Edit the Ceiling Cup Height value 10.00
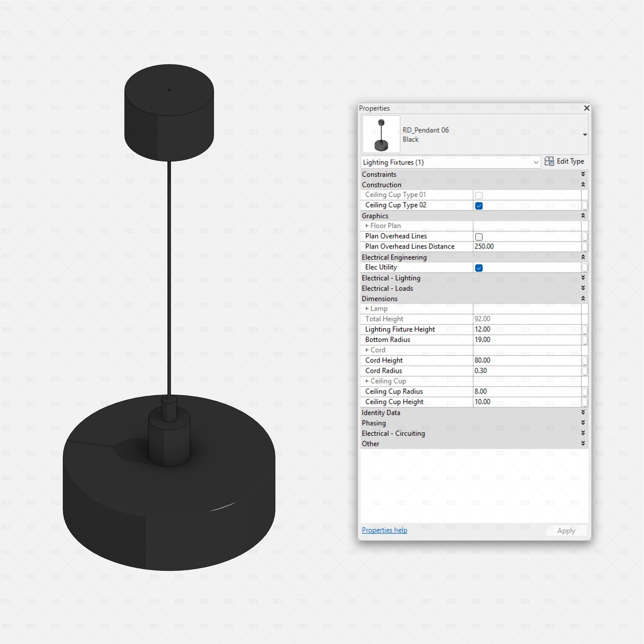Viewport: 644px width, 644px height. pyautogui.click(x=527, y=402)
